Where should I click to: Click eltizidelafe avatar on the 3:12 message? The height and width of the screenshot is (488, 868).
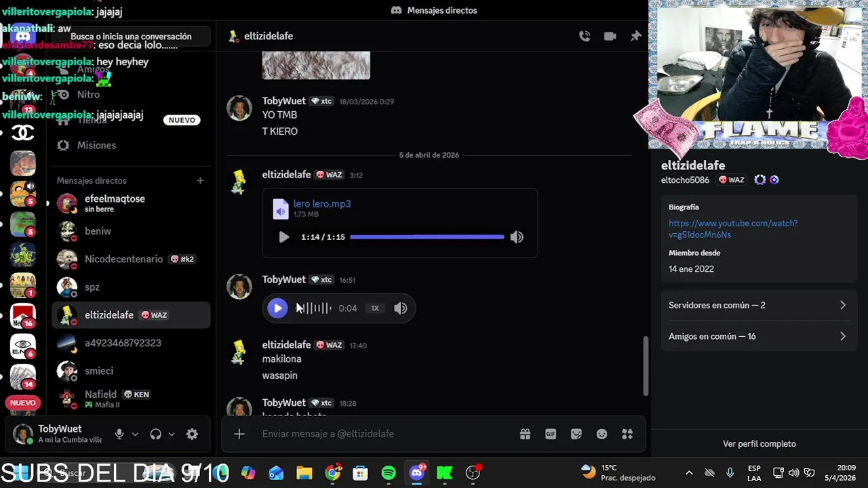(239, 182)
